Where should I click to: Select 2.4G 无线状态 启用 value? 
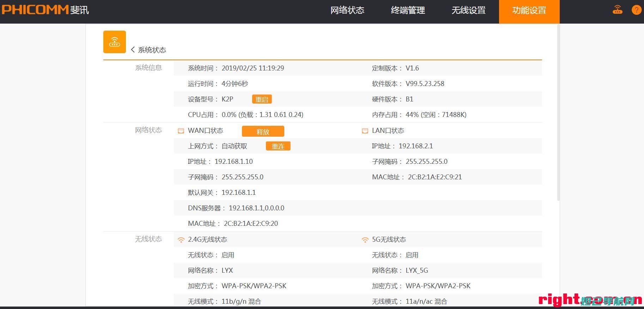pos(228,255)
